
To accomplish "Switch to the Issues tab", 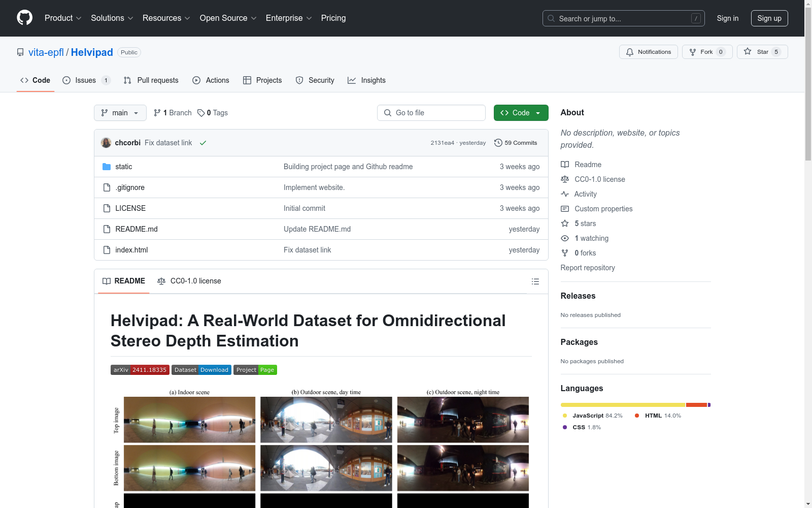I will 86,80.
